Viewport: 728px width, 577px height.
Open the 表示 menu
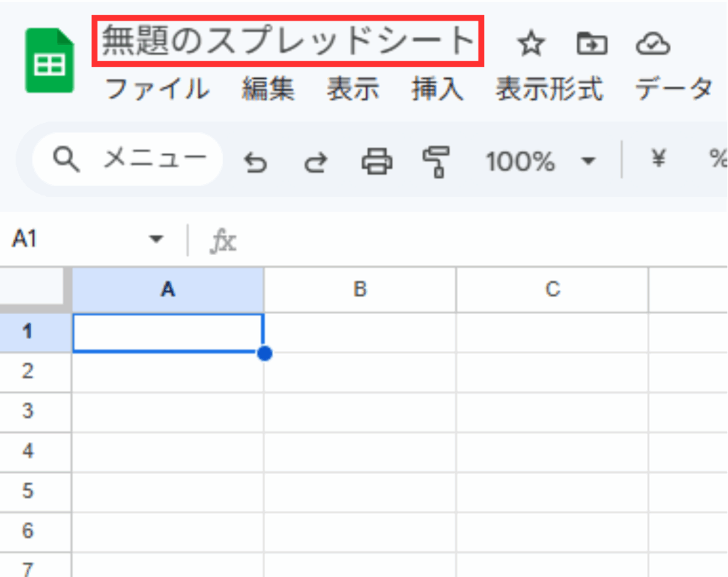pyautogui.click(x=353, y=90)
